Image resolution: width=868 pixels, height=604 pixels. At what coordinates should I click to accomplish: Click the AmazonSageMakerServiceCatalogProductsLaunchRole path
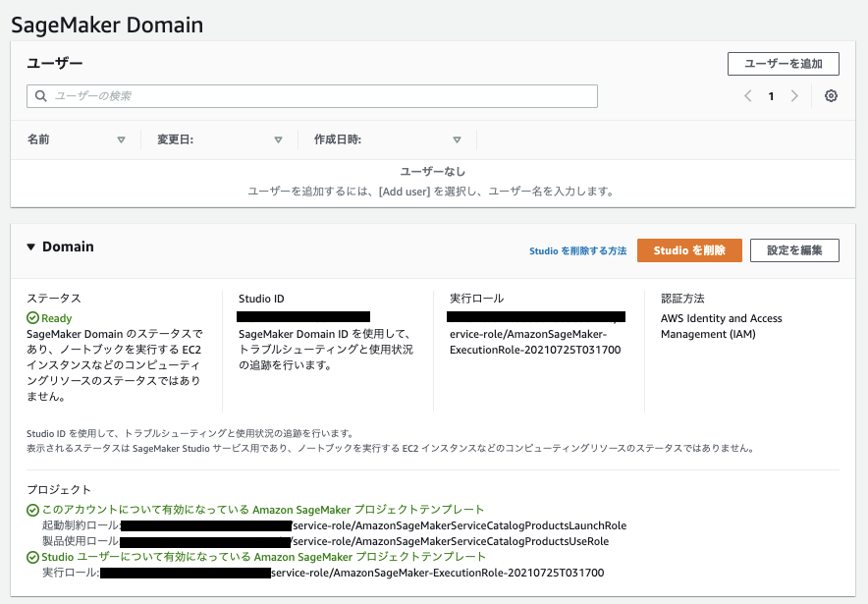tap(460, 525)
